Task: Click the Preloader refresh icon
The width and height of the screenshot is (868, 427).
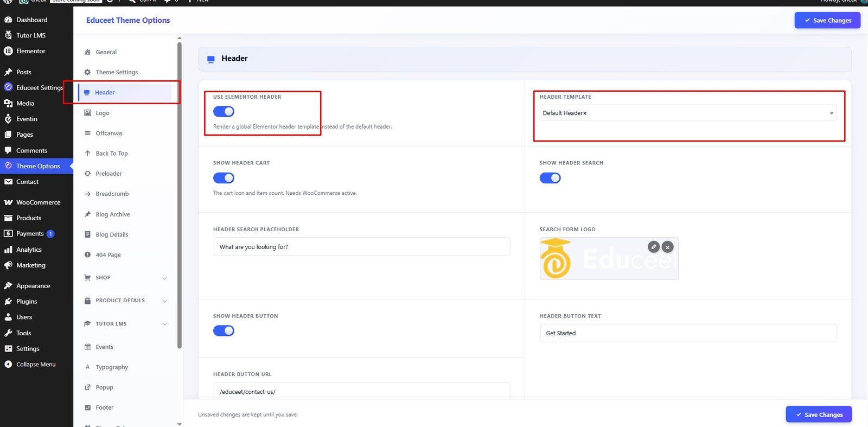Action: [x=87, y=174]
